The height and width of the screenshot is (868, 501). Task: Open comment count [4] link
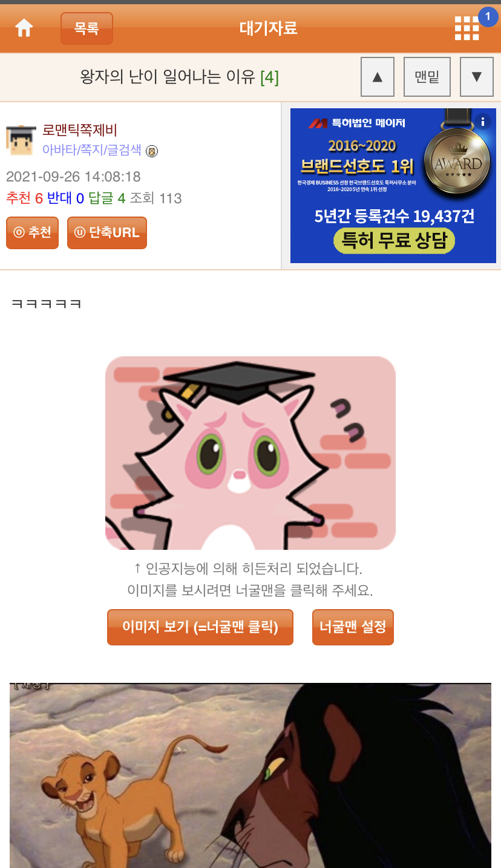pos(269,77)
